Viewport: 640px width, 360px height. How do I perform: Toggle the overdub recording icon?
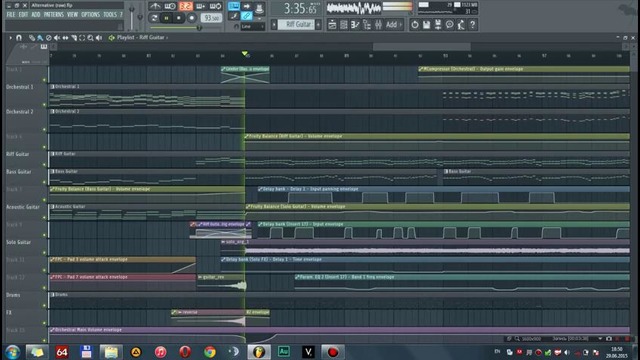[x=200, y=6]
